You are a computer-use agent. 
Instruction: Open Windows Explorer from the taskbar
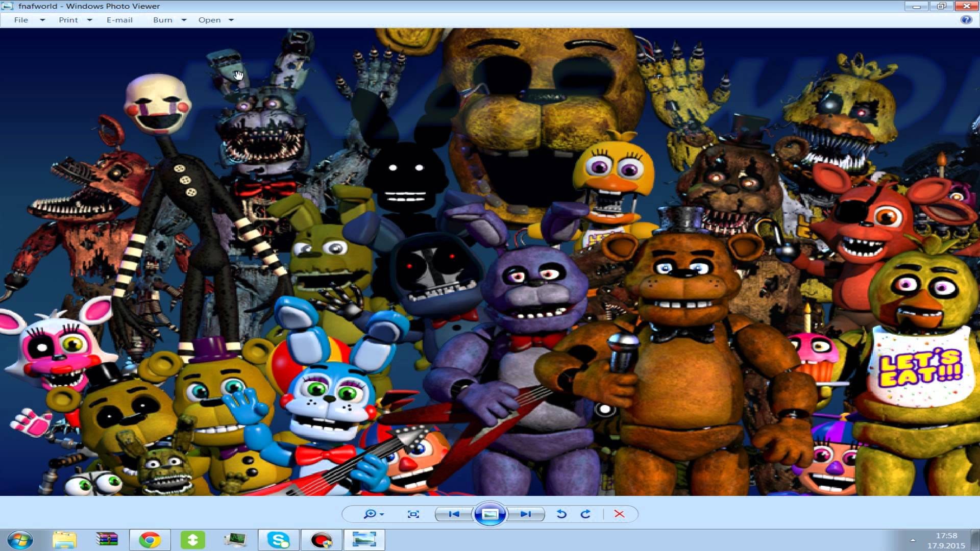[64, 540]
